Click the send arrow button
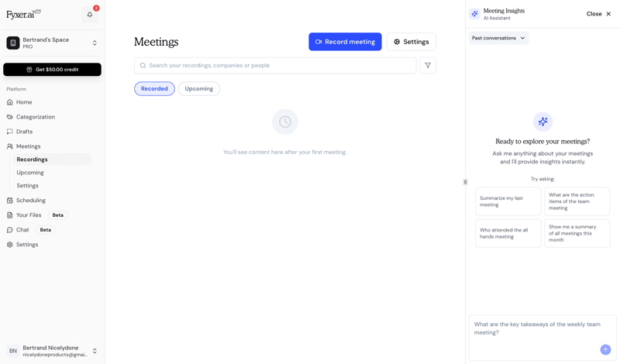Screen dimensions: 620x364 coord(605,349)
